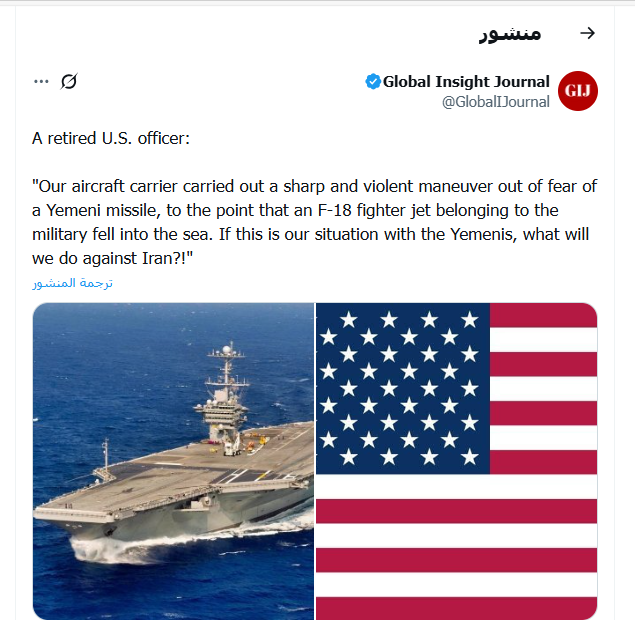Click the white wake at carrier's bow

pyautogui.click(x=90, y=555)
